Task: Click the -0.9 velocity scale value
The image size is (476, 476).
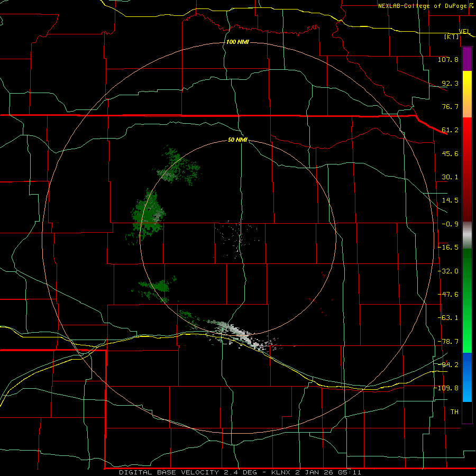Action: click(450, 224)
